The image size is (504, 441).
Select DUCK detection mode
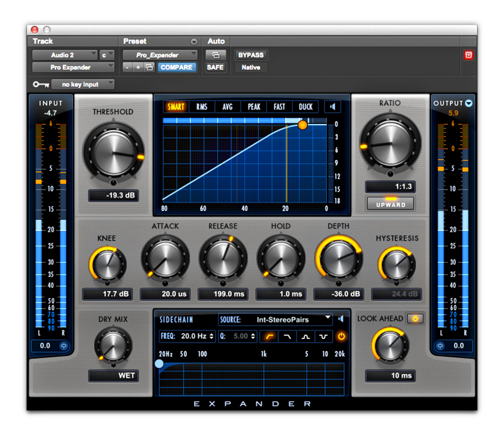click(306, 106)
